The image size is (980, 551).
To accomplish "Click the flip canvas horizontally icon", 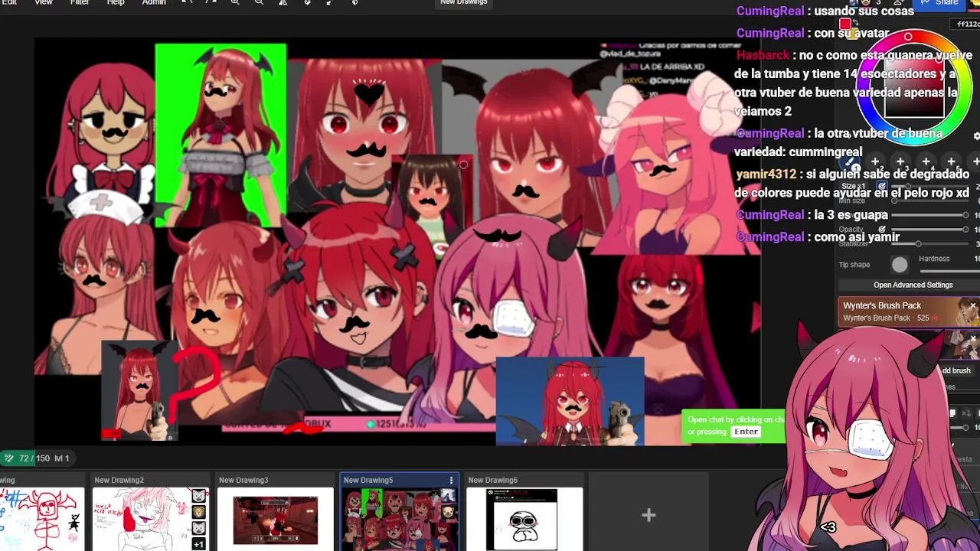I will click(x=283, y=2).
